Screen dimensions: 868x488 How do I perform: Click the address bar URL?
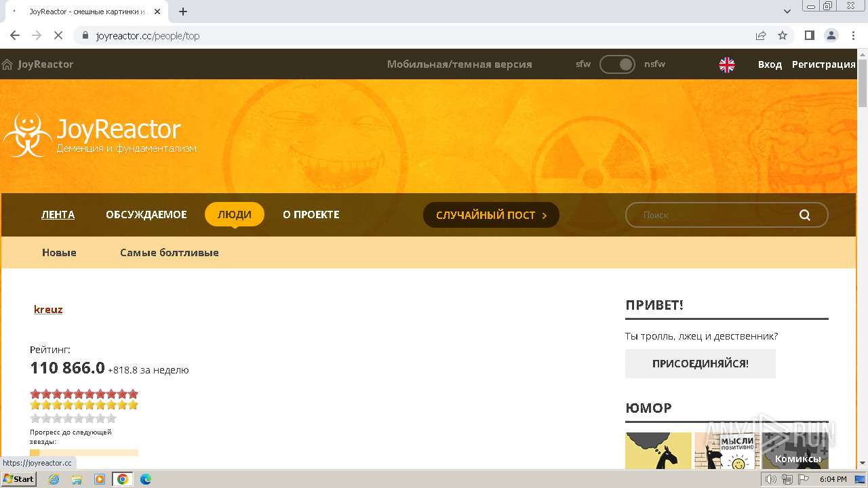(148, 36)
